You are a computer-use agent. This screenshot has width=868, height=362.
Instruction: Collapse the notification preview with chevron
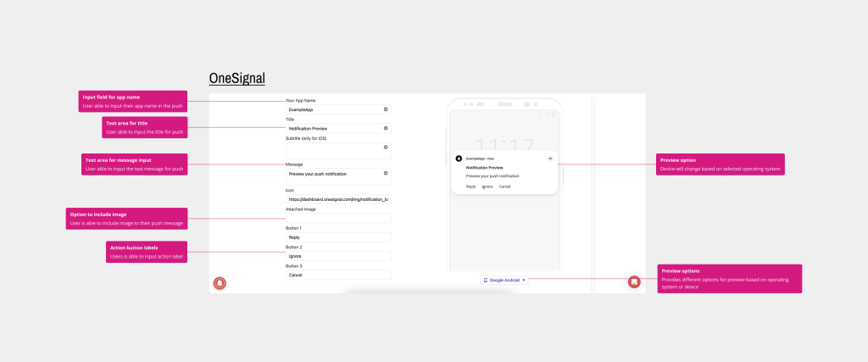point(550,159)
